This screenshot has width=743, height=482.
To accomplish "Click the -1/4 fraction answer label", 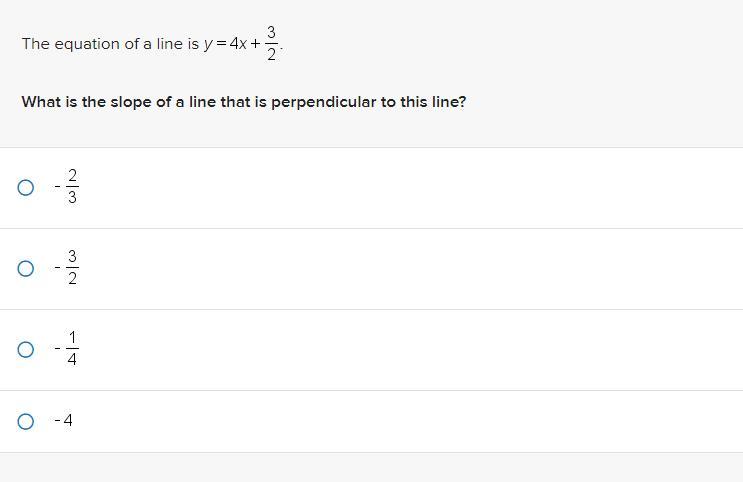I will click(x=66, y=349).
